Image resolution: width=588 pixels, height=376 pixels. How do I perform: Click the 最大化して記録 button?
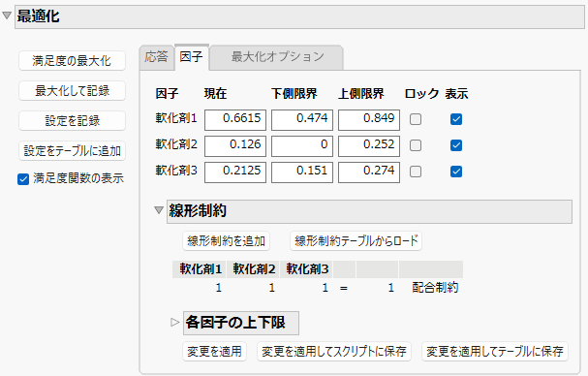click(72, 91)
